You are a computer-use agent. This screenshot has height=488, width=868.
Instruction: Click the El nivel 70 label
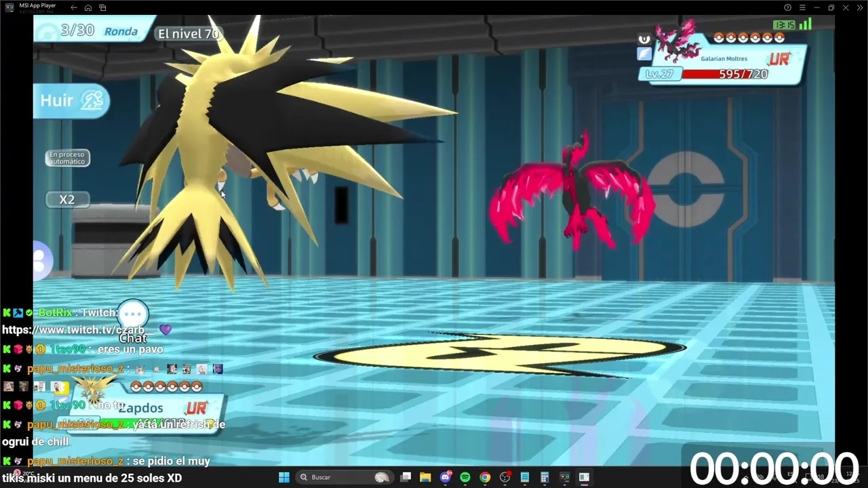[x=189, y=33]
